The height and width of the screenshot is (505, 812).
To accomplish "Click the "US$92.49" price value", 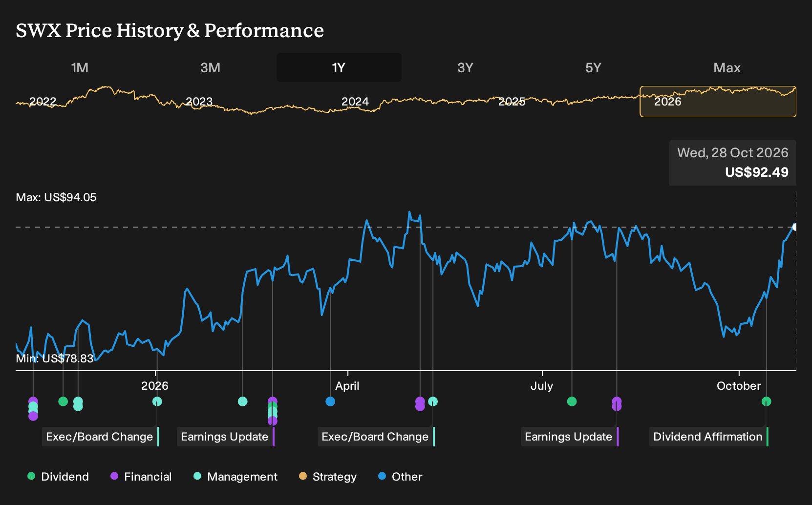I will (757, 172).
